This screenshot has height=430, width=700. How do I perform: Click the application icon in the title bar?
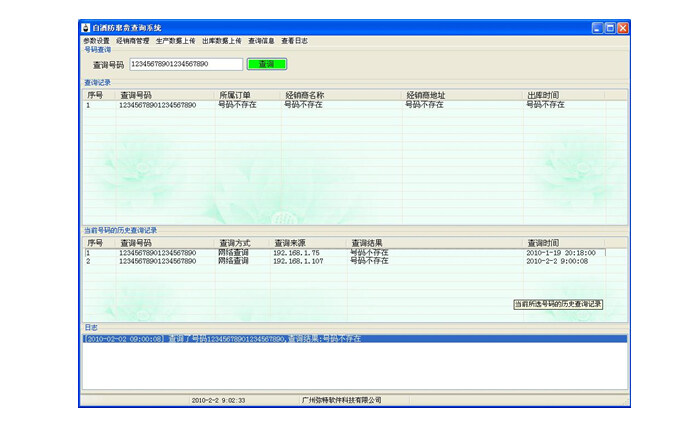coord(85,28)
